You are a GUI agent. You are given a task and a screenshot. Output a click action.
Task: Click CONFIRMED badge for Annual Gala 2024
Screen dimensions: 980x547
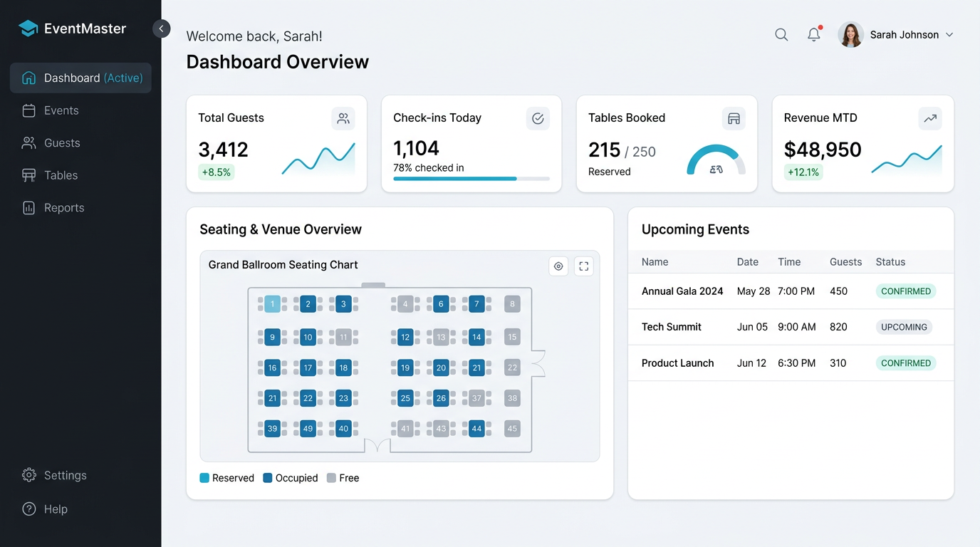coord(906,291)
